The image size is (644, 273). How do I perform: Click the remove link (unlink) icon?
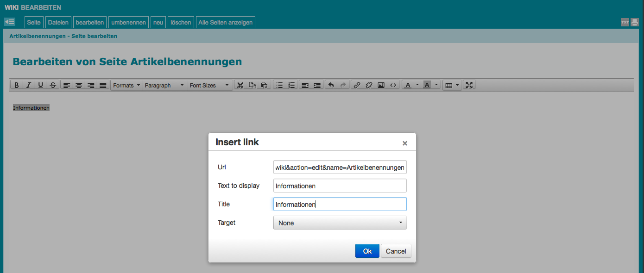coord(369,85)
